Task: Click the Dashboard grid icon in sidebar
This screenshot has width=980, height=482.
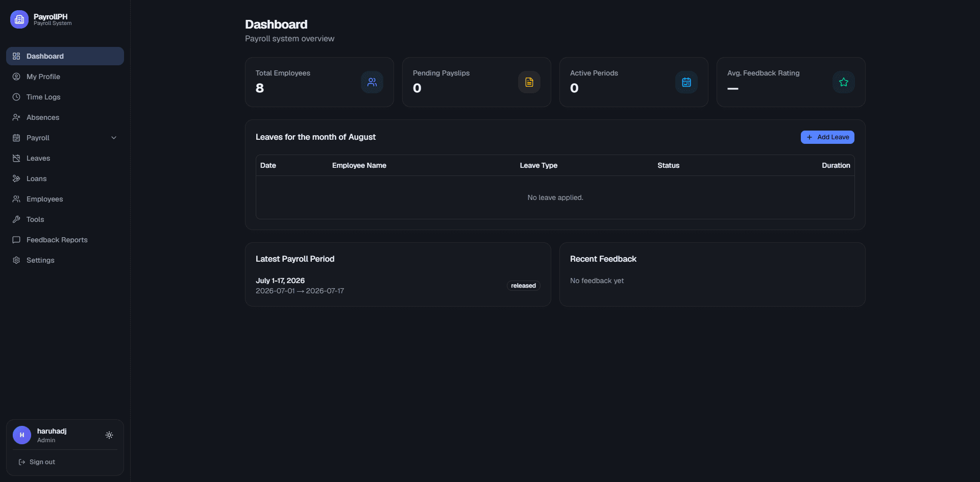Action: coord(16,56)
